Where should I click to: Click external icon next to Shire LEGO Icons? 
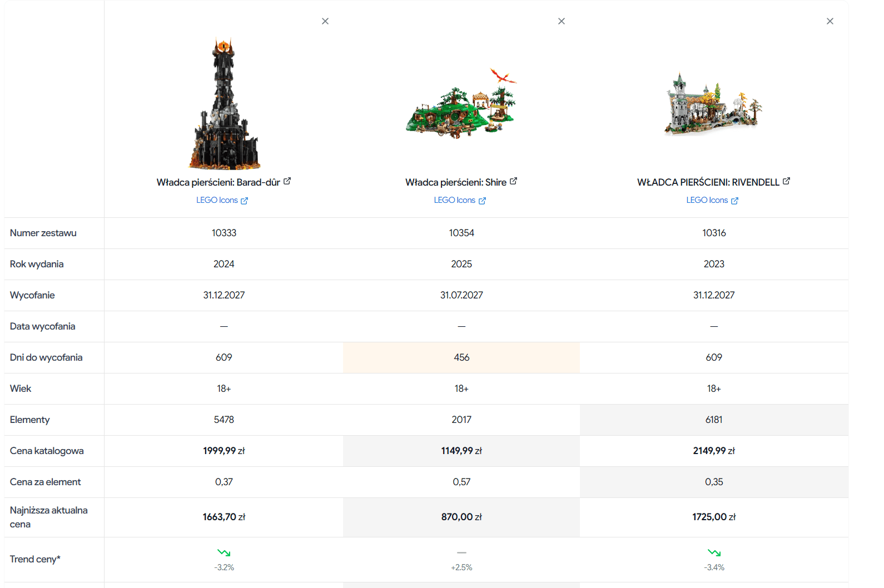(x=482, y=201)
